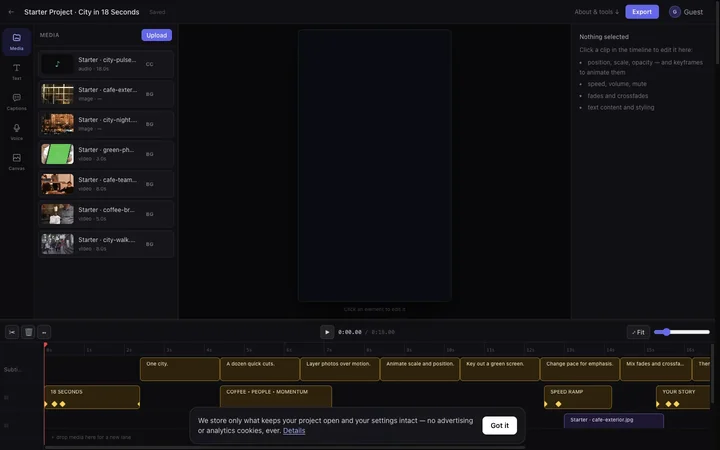Expand the About & tools dropdown
Image resolution: width=720 pixels, height=450 pixels.
point(596,12)
